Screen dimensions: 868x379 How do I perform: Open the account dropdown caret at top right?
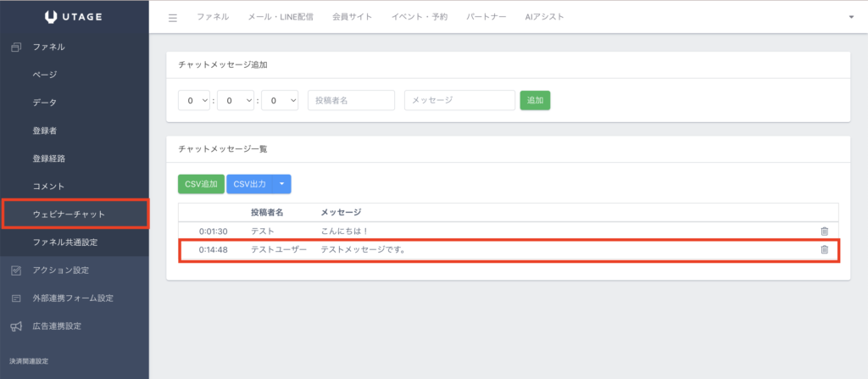[851, 17]
